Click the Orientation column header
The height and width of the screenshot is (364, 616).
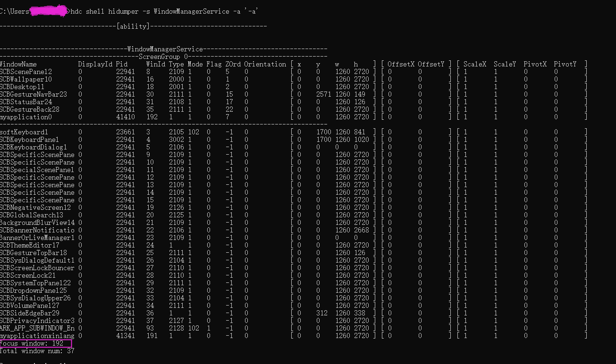265,64
